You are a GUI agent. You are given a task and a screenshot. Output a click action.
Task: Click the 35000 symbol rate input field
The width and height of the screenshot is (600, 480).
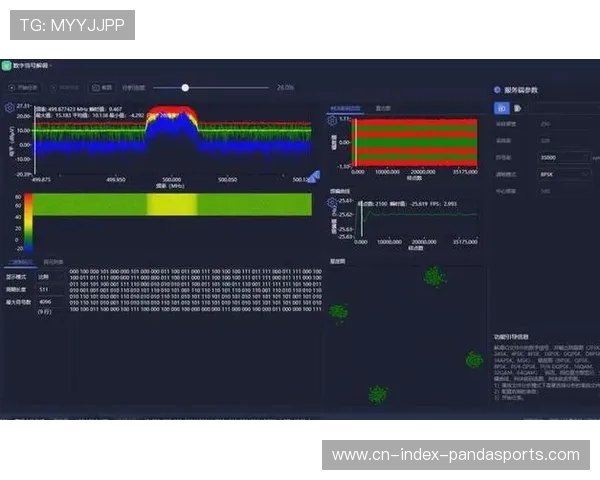(560, 157)
